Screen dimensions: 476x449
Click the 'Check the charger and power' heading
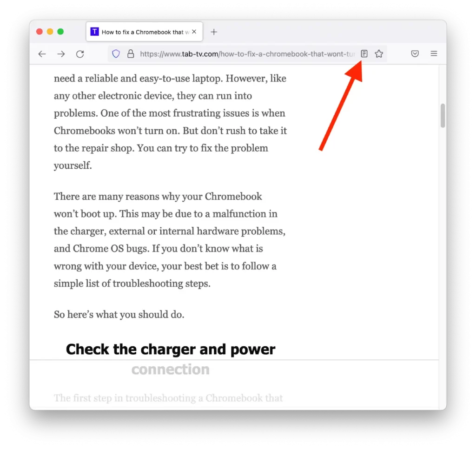[x=171, y=350]
